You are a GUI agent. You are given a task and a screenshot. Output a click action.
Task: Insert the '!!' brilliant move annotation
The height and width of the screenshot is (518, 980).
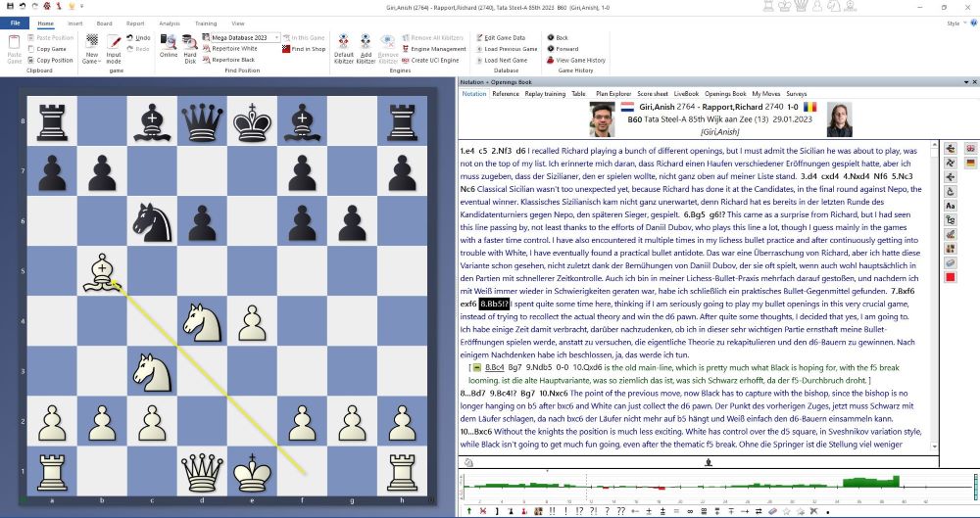tap(553, 511)
